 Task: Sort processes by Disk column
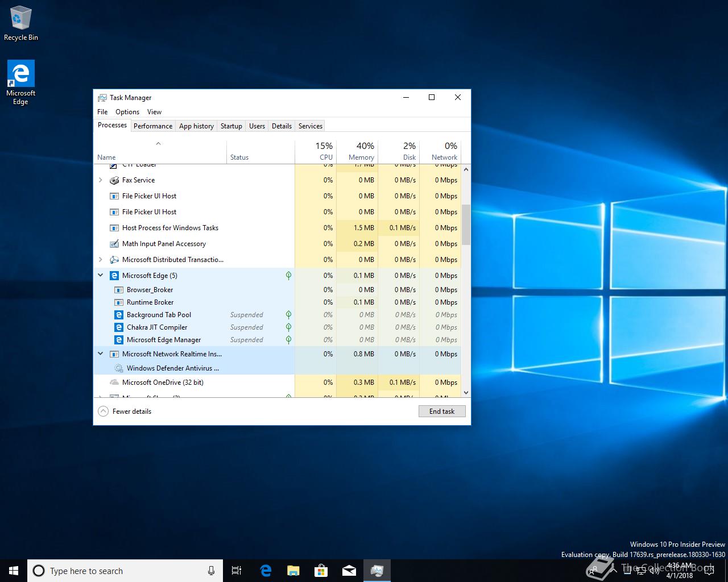[399, 151]
